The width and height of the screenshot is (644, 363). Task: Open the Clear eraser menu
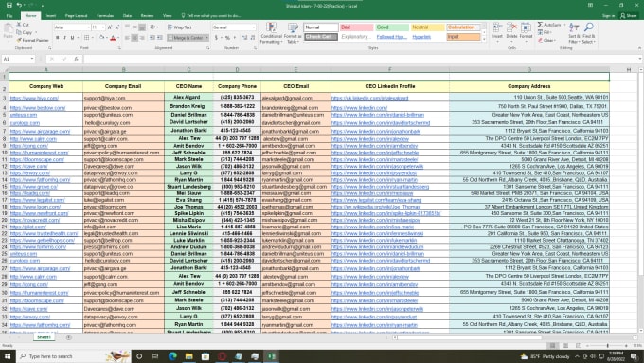pyautogui.click(x=546, y=41)
